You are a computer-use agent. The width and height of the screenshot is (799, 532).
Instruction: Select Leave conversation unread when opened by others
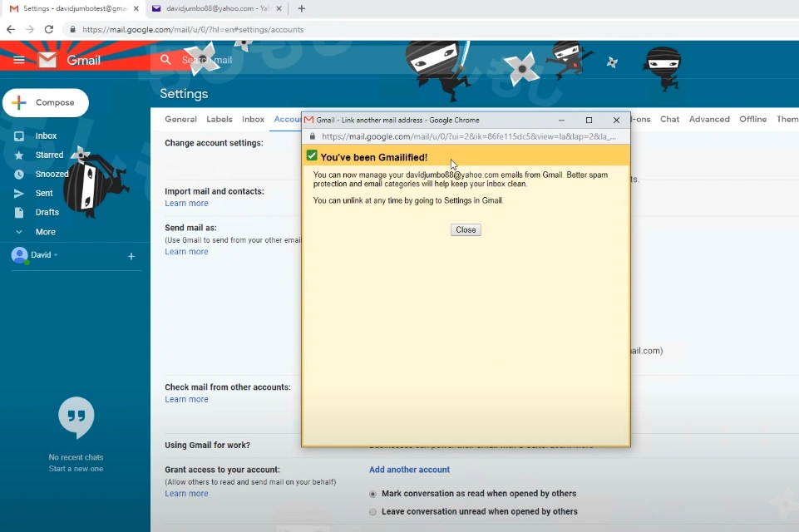(373, 511)
